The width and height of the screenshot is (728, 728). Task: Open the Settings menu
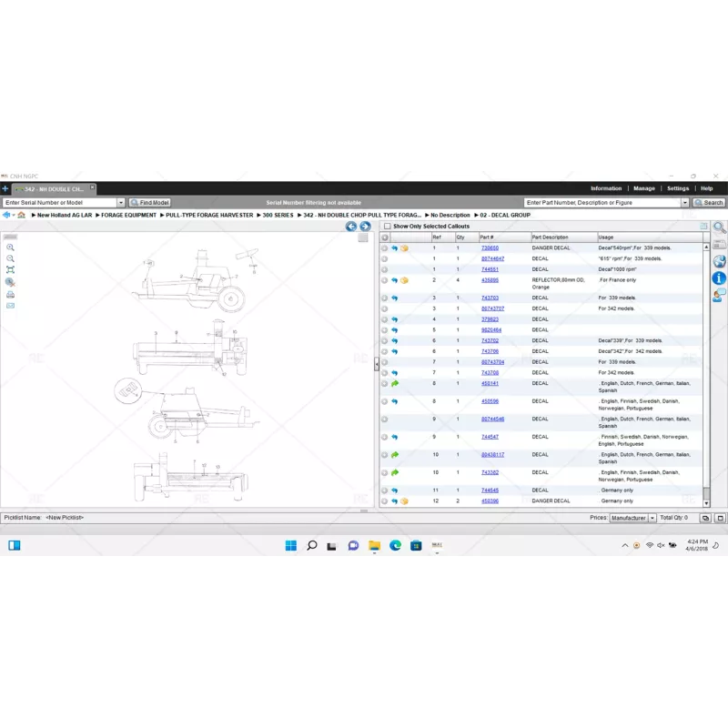(679, 187)
